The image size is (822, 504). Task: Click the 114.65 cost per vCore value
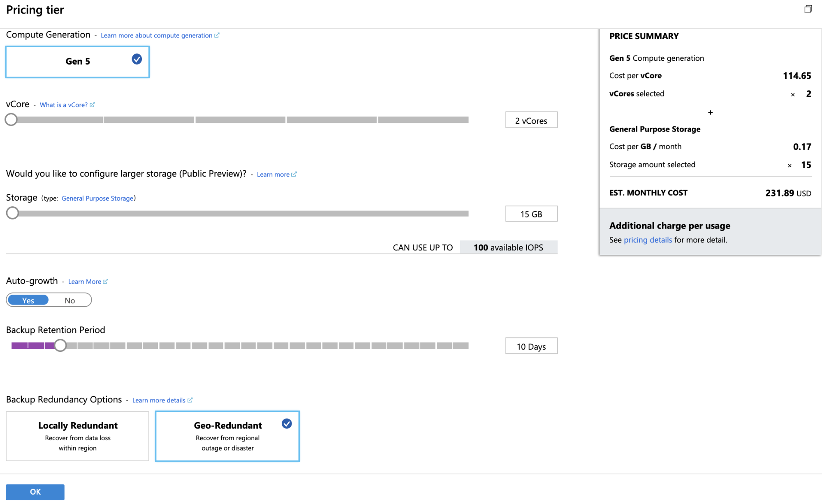click(x=797, y=76)
